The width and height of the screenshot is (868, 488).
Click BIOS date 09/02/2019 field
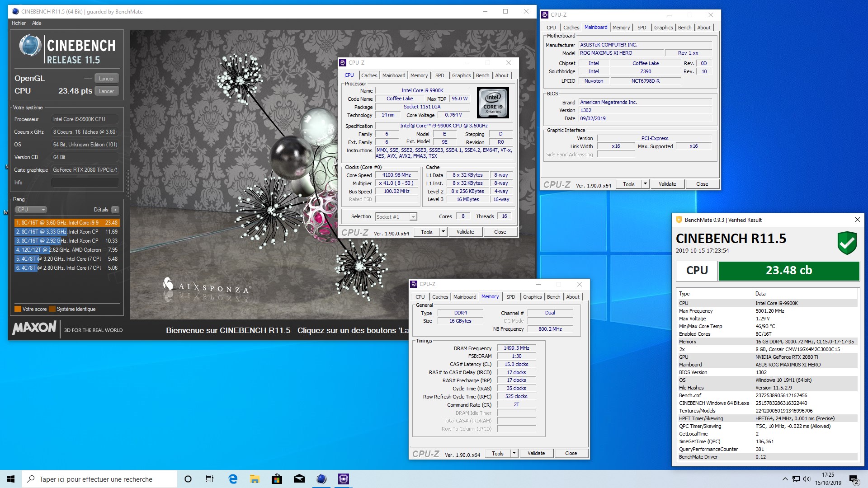click(x=645, y=118)
